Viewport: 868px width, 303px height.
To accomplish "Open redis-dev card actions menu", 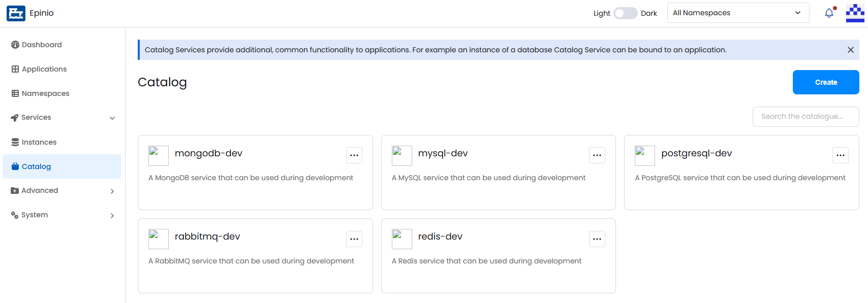I will coord(597,239).
